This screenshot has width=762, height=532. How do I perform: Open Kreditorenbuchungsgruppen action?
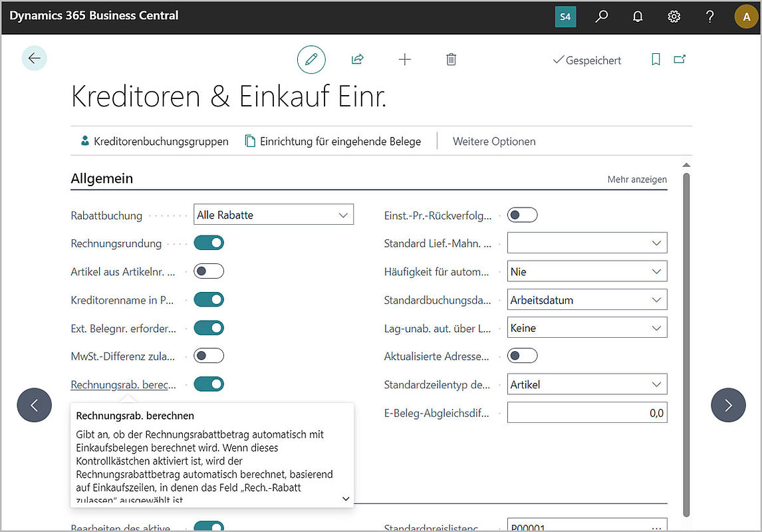154,142
